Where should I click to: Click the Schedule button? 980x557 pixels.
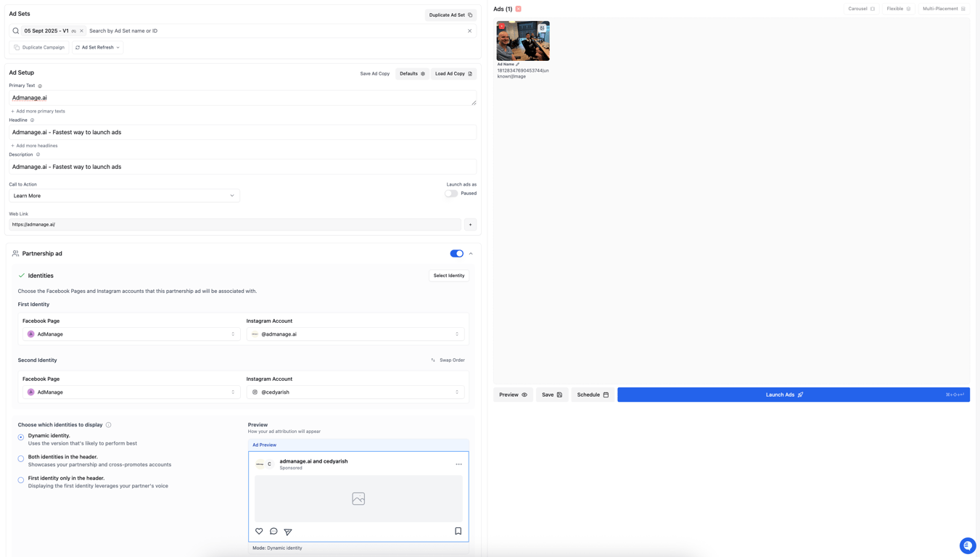pyautogui.click(x=593, y=395)
